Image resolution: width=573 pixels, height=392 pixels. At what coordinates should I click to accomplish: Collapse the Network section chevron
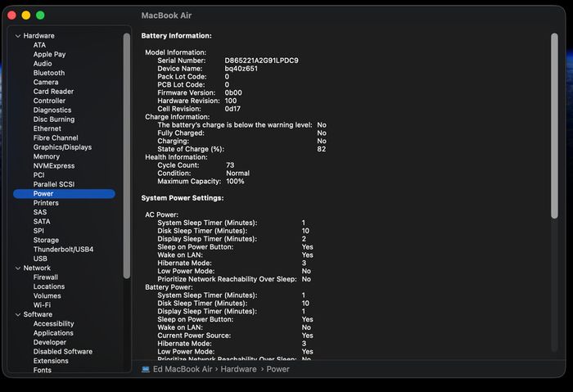click(17, 268)
